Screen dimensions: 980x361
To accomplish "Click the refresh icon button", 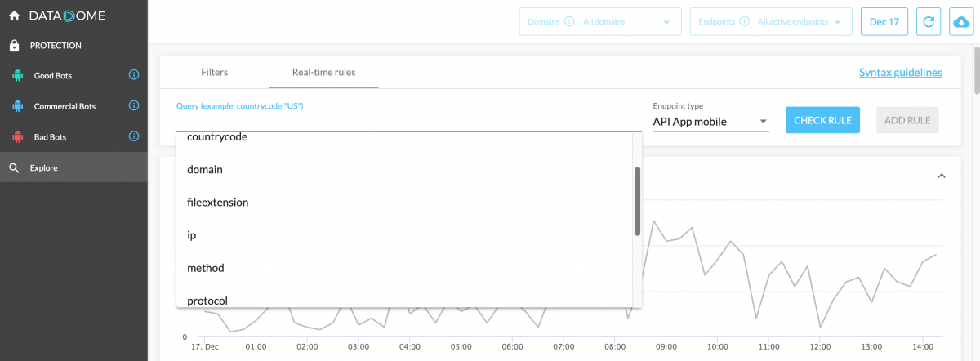I will [x=927, y=22].
